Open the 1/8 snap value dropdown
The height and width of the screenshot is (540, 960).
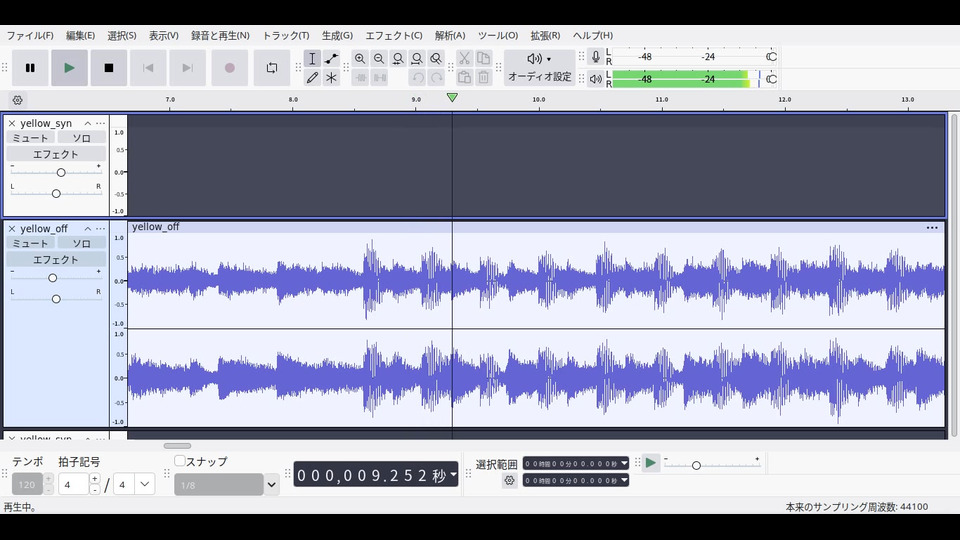271,485
